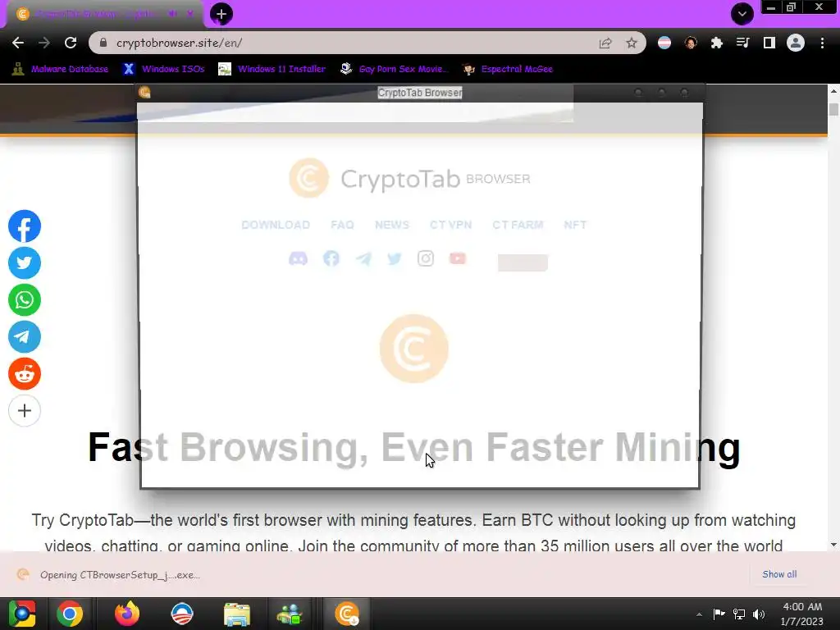This screenshot has width=840, height=630.
Task: Bookmark this page with star icon
Action: click(x=632, y=43)
